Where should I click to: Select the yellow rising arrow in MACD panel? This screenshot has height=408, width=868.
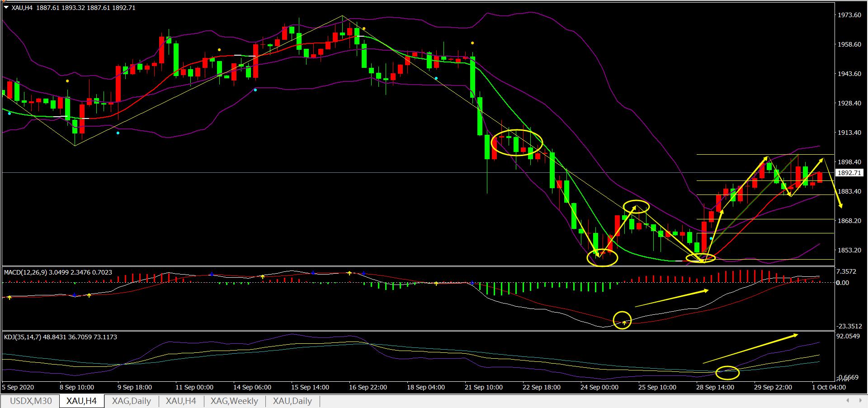(x=671, y=298)
